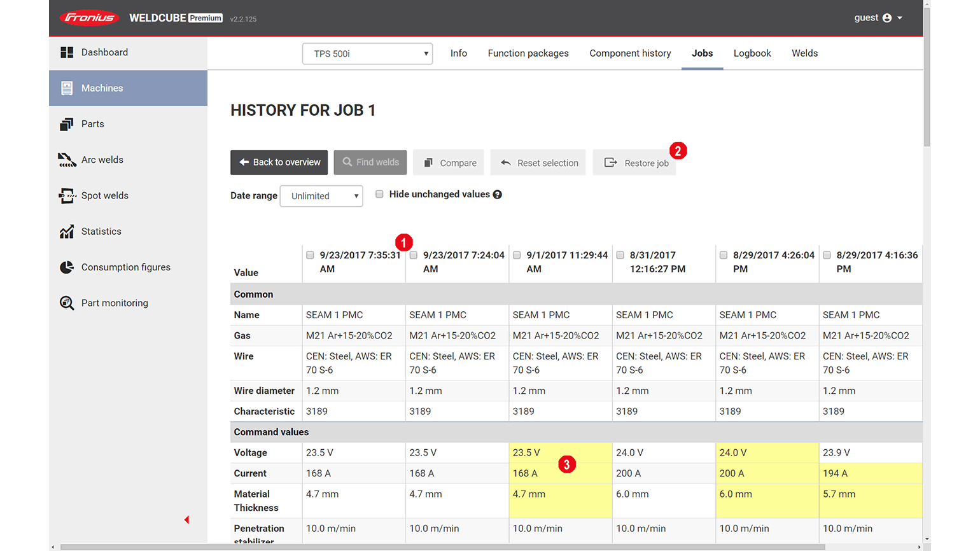Screen dimensions: 980x551
Task: Click the Consumption figures pie icon
Action: (x=66, y=267)
